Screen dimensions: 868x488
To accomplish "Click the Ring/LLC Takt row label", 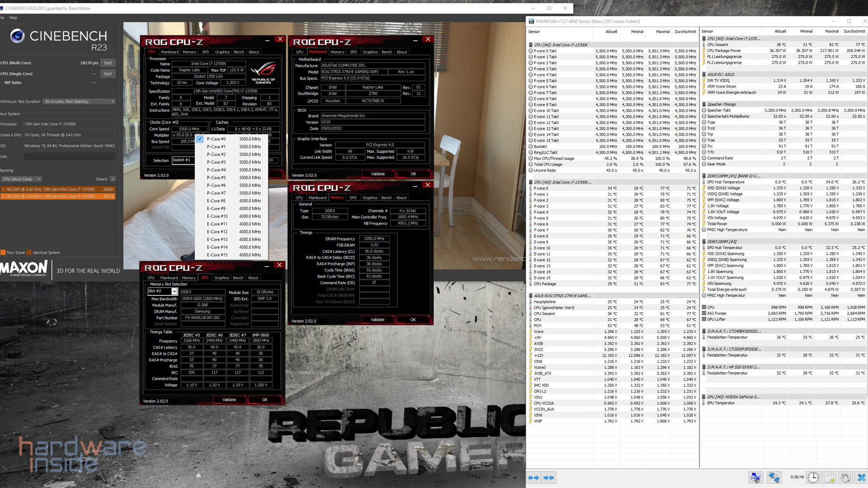I will click(x=546, y=153).
